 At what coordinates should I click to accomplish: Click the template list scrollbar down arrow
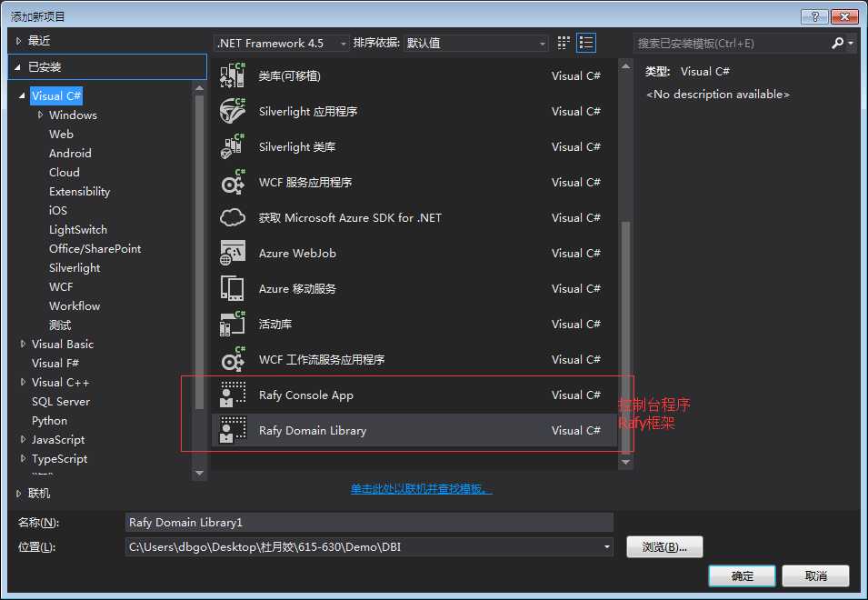click(x=625, y=462)
